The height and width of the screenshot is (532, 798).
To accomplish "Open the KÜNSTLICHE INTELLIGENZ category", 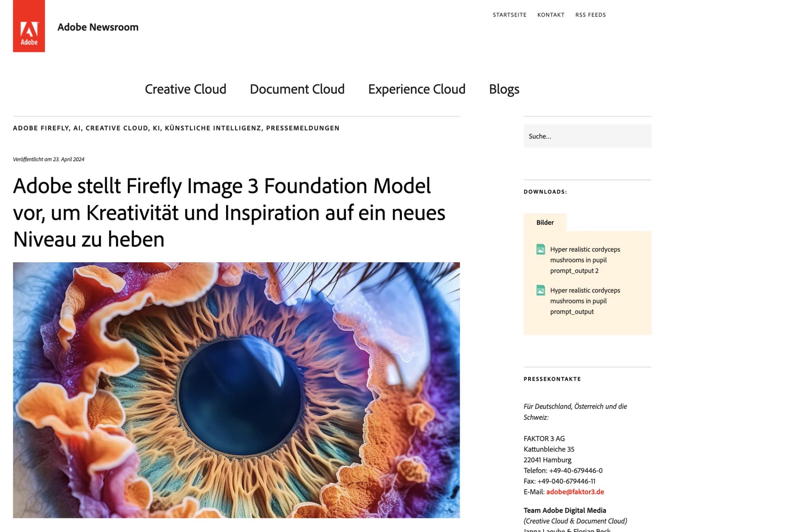I will point(213,128).
